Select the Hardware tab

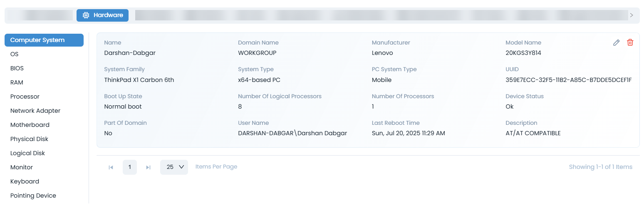click(103, 15)
